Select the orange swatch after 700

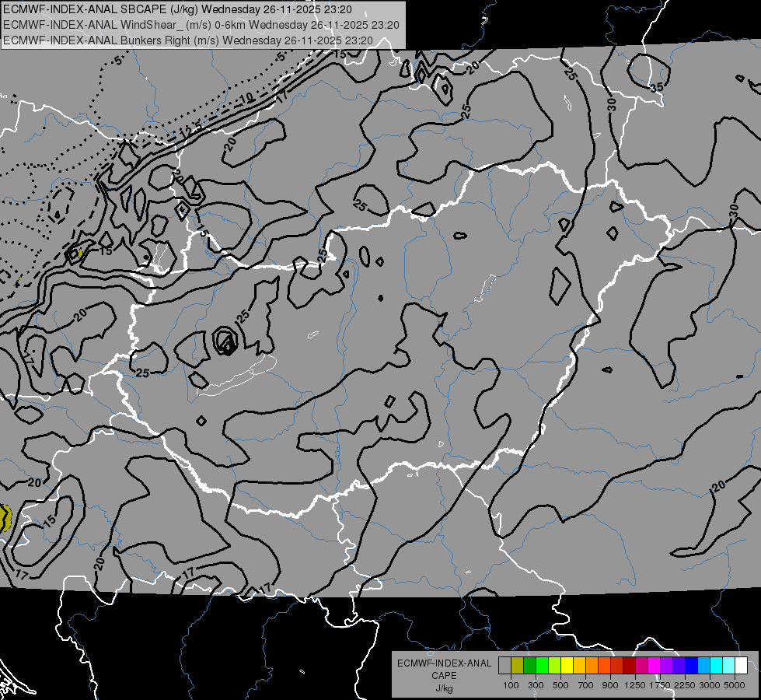(592, 665)
